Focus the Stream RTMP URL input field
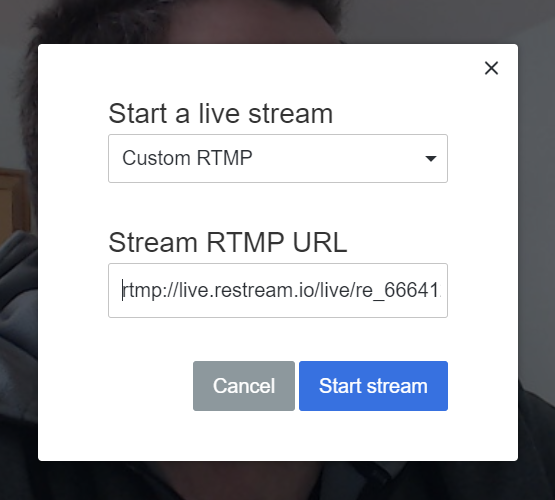The image size is (555, 500). pos(278,291)
